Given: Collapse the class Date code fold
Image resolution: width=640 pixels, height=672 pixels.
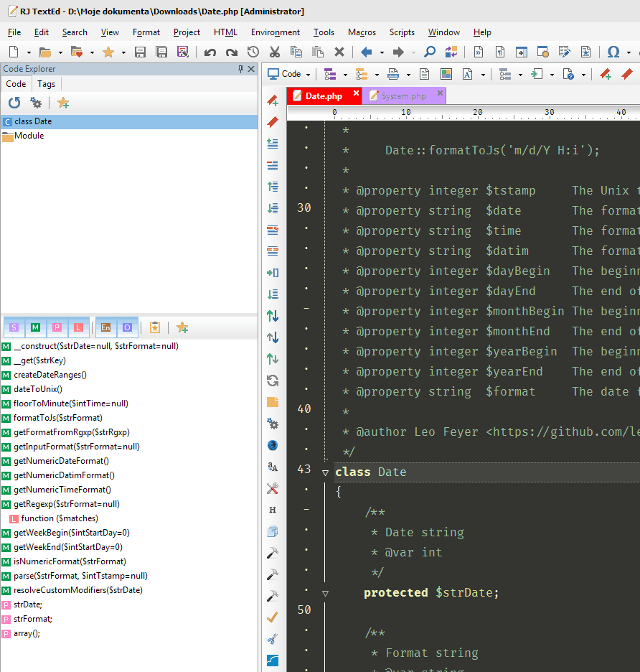Looking at the screenshot, I should point(325,472).
